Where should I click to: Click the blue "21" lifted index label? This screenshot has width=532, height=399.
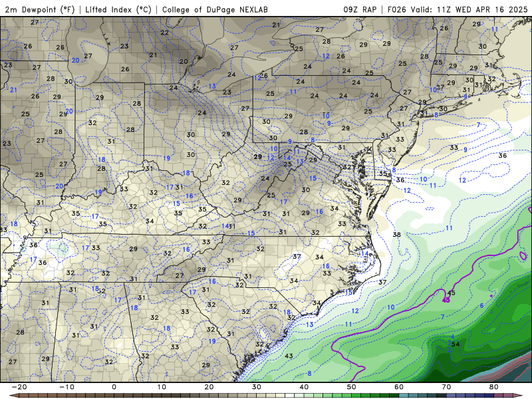pyautogui.click(x=13, y=90)
